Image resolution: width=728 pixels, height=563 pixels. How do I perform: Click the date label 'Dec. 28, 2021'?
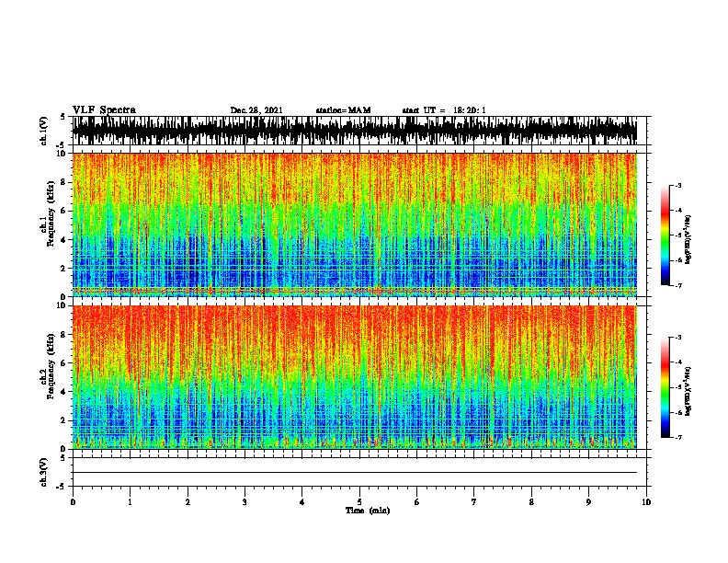256,110
